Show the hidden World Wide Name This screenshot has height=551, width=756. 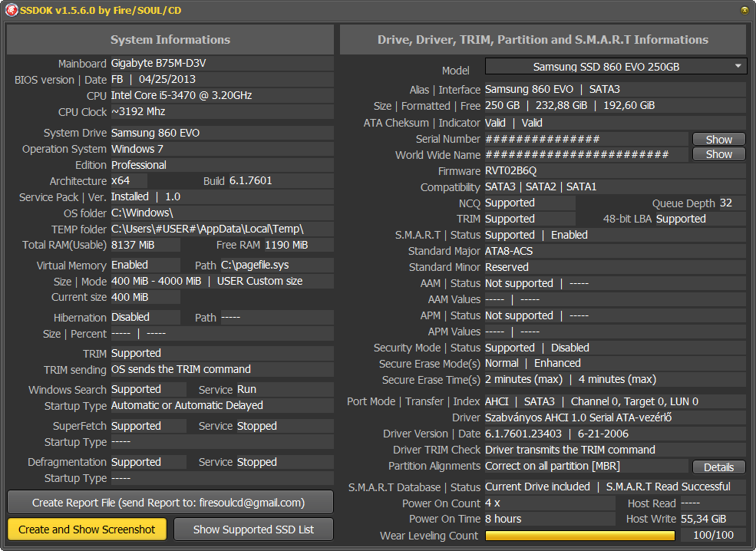pos(718,154)
